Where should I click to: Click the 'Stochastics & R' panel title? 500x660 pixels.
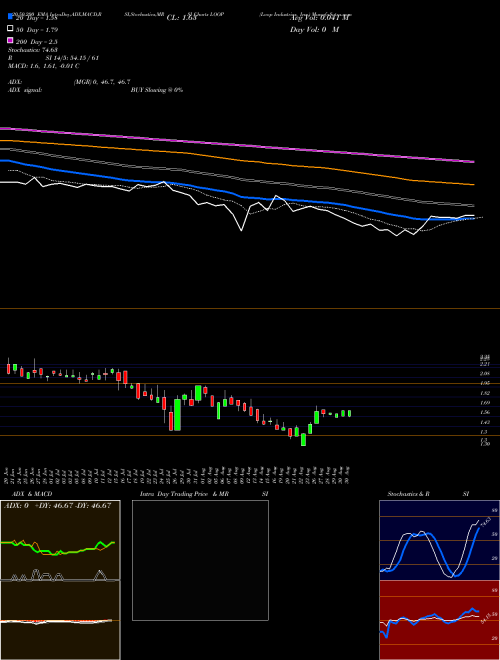(x=408, y=494)
